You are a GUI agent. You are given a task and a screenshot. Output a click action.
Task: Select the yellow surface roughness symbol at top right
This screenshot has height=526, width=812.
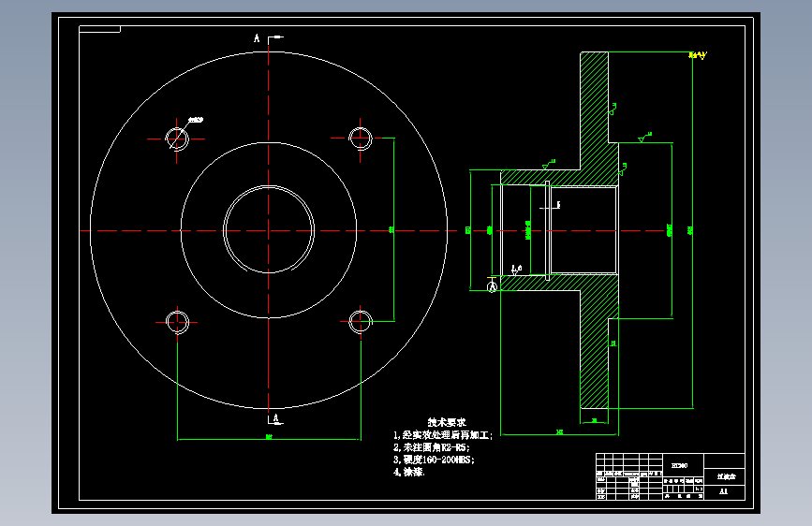pos(698,55)
